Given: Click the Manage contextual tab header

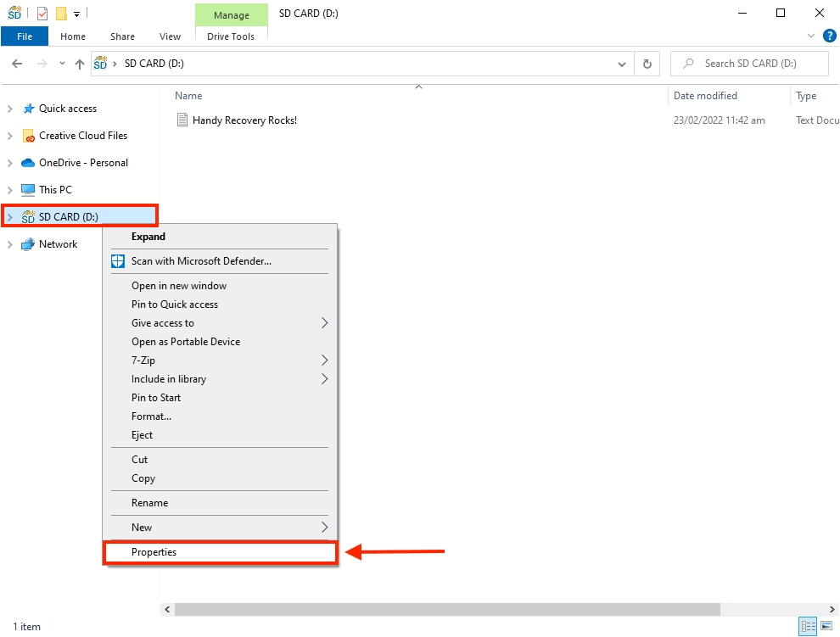Looking at the screenshot, I should (x=232, y=15).
